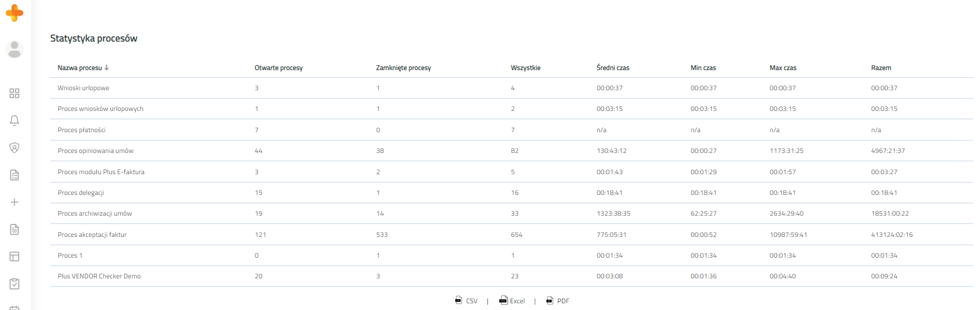Screen dimensions: 980x310
Task: Sort by Razem column header
Action: pos(881,68)
